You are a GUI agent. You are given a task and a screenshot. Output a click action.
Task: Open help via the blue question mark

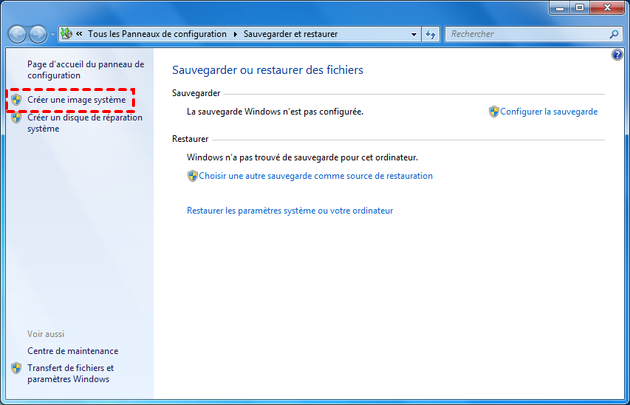click(x=617, y=55)
